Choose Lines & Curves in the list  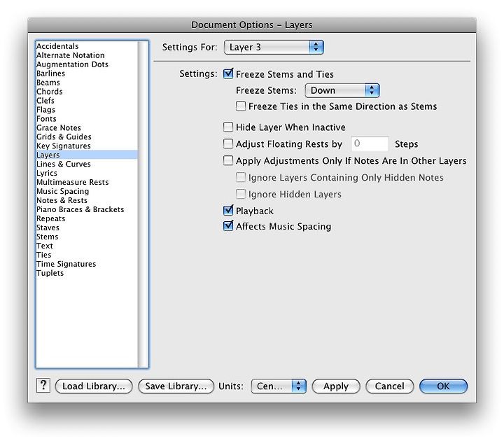pos(87,164)
